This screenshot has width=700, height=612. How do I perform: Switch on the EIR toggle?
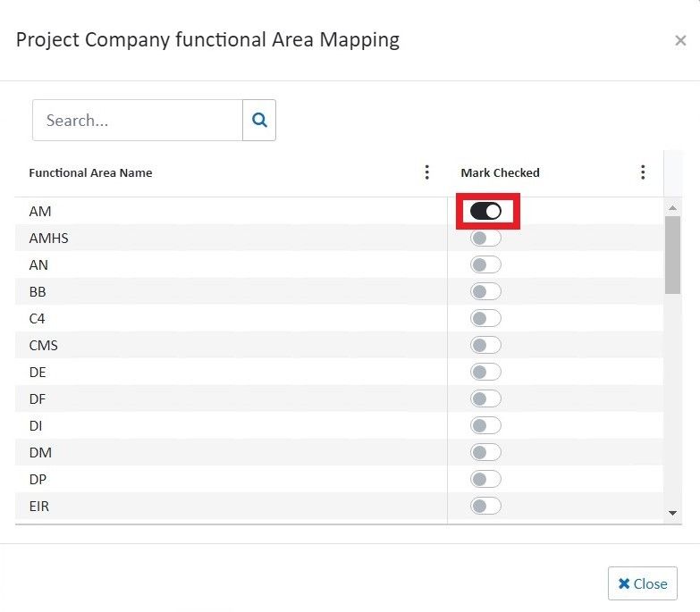tap(486, 507)
